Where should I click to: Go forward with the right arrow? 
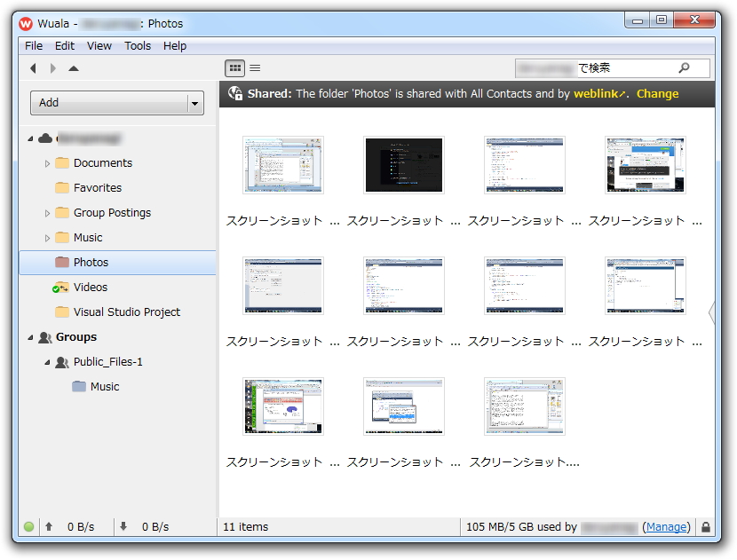point(53,68)
